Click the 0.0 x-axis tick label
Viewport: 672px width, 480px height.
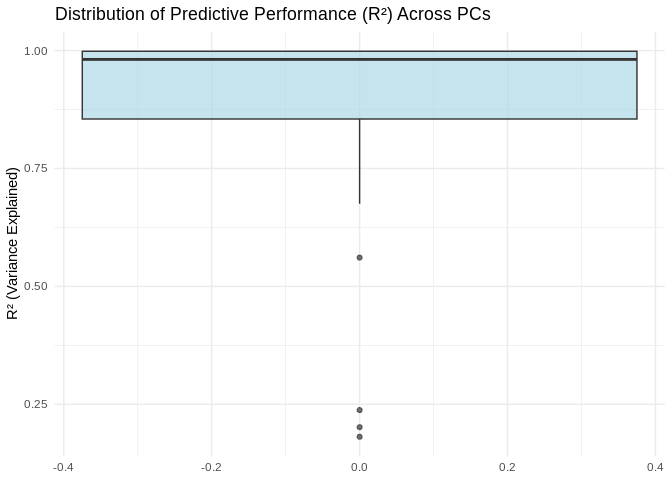tap(359, 467)
